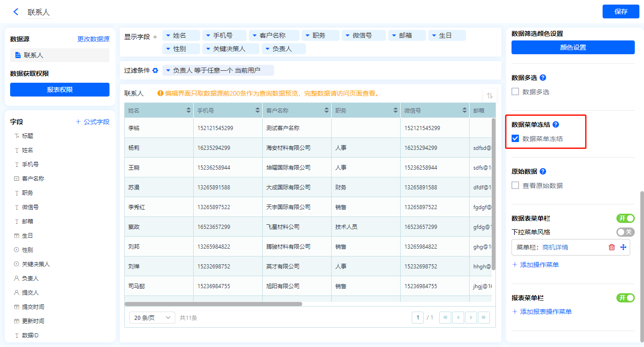Click the back arrow next to 联系人
Viewport: 644px width, 347px height.
point(16,12)
